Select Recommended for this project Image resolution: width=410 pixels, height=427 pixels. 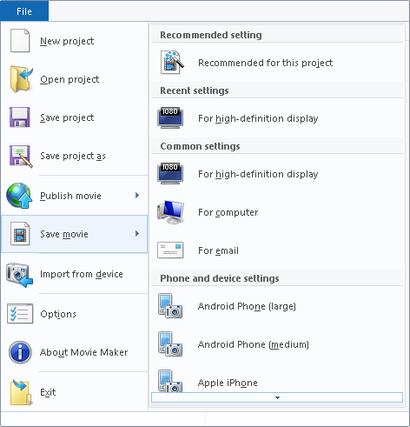click(277, 63)
